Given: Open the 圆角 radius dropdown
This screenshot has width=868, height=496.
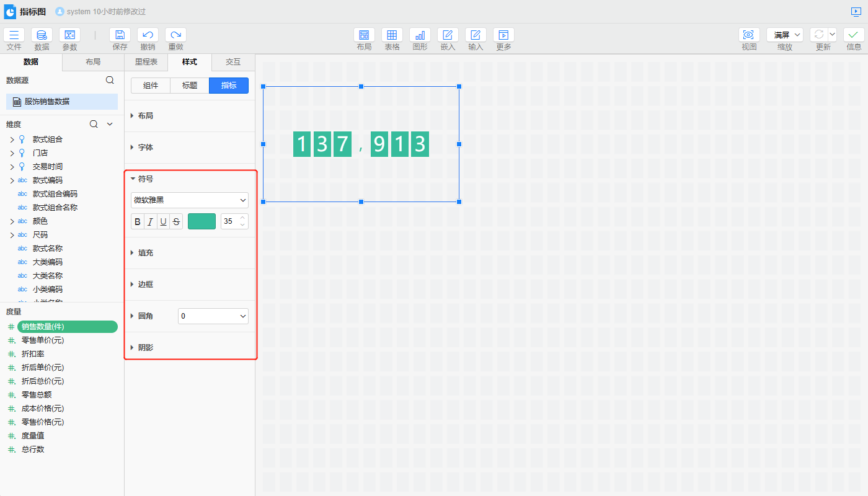Looking at the screenshot, I should pyautogui.click(x=213, y=316).
